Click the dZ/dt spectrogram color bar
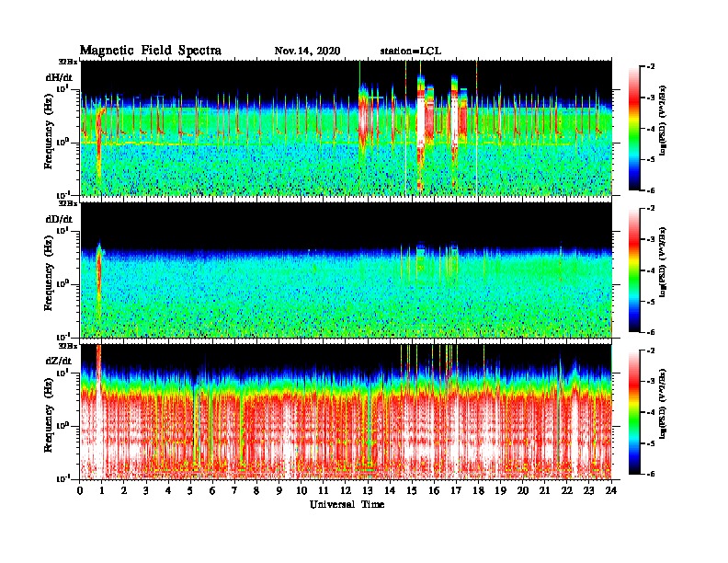Screen dimensions: 728x563 pyautogui.click(x=633, y=412)
